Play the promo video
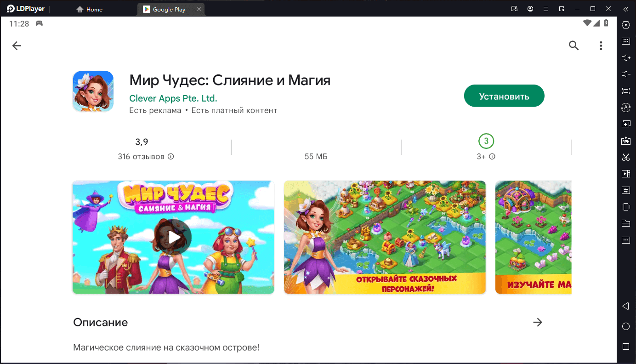 coord(173,237)
